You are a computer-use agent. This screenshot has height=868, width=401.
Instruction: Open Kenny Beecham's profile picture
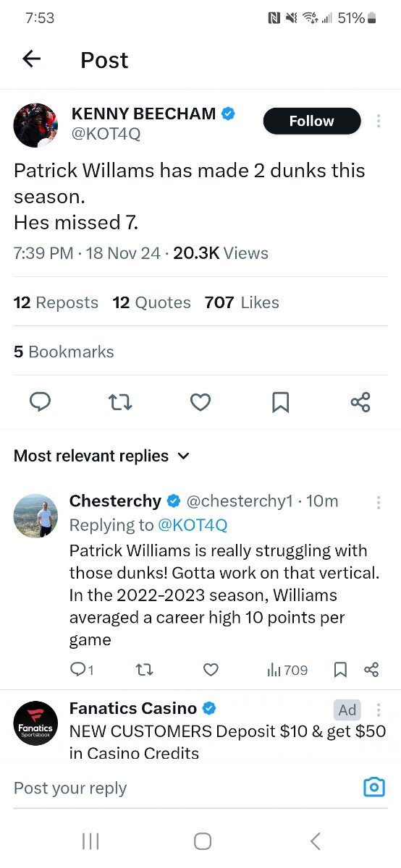click(x=35, y=125)
